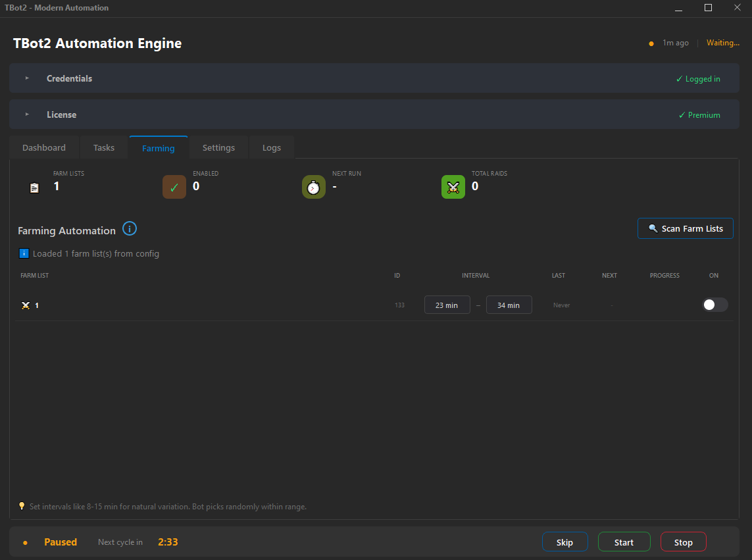Expand the Credentials section
Image resolution: width=752 pixels, height=560 pixels.
[26, 78]
